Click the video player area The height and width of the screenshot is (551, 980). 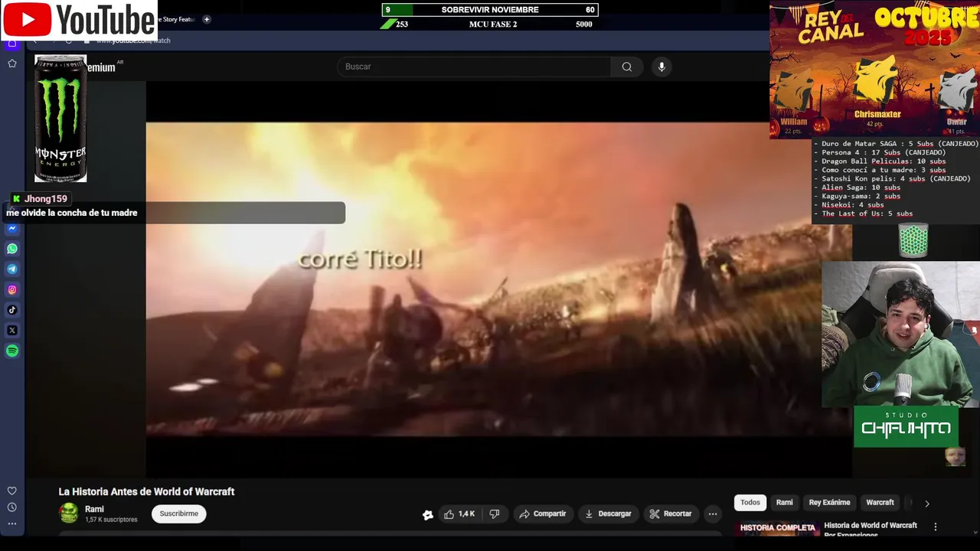pyautogui.click(x=498, y=279)
